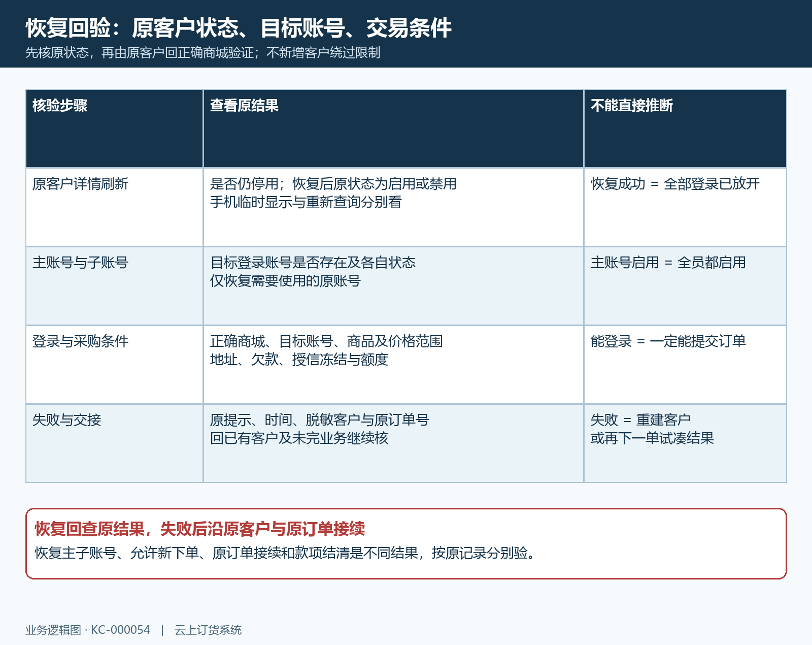The height and width of the screenshot is (645, 812).
Task: Click the 失败与交接 row label
Action: (66, 420)
